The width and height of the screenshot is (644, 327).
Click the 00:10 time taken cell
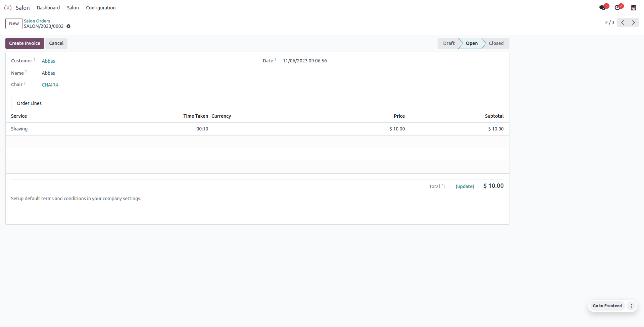click(202, 129)
